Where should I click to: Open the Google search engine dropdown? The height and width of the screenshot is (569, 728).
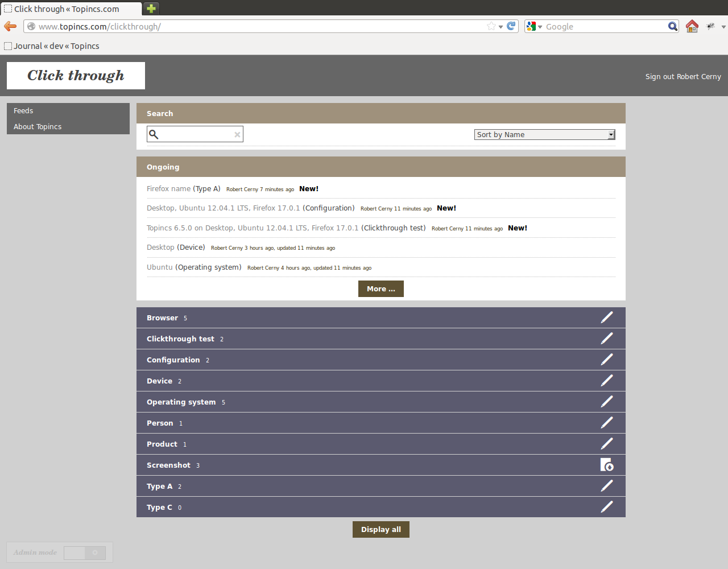pos(534,27)
